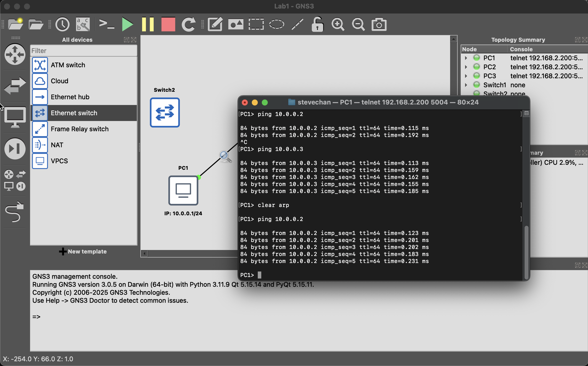Suspend all nodes with yellow pause icon
This screenshot has height=366, width=588.
point(148,24)
